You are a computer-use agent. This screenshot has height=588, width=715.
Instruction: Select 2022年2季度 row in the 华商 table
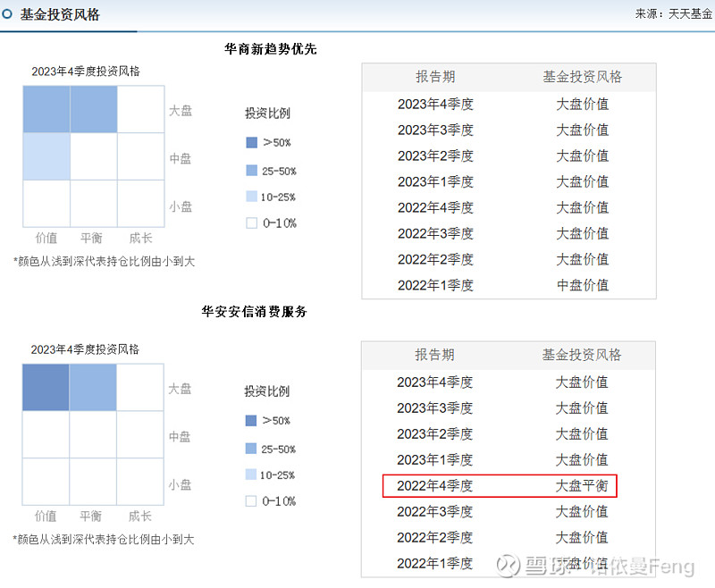click(509, 260)
